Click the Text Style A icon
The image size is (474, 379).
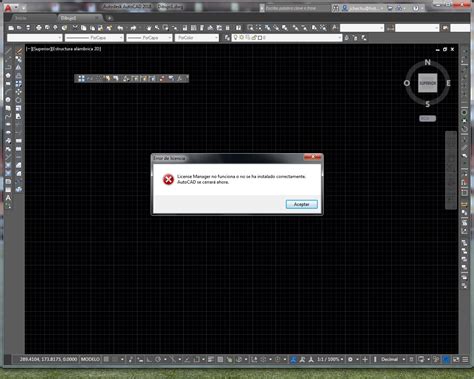(334, 28)
